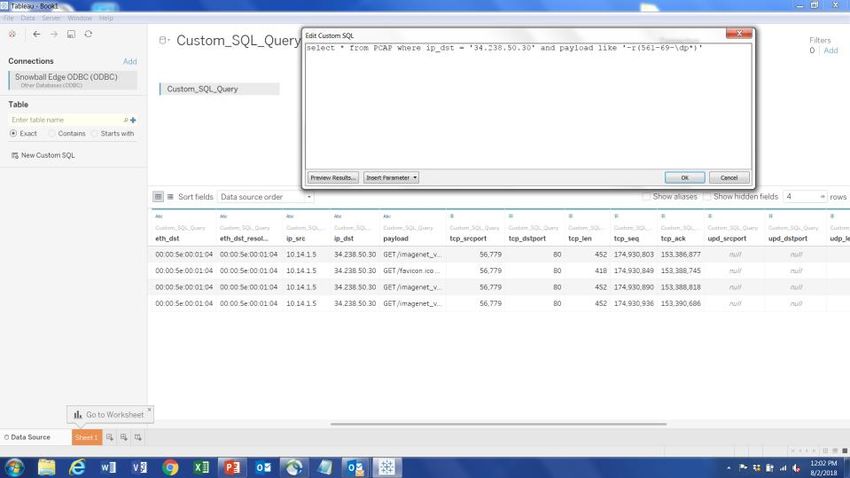Click Add link next to Connections
The width and height of the screenshot is (850, 478).
point(130,61)
